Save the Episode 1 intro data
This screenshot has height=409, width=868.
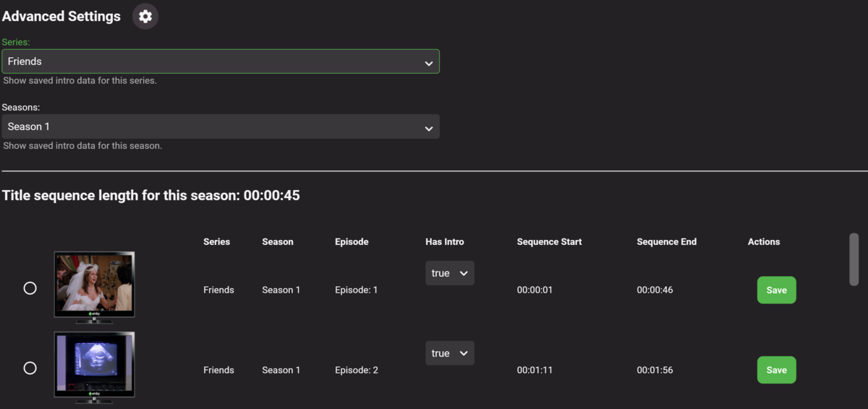[776, 290]
